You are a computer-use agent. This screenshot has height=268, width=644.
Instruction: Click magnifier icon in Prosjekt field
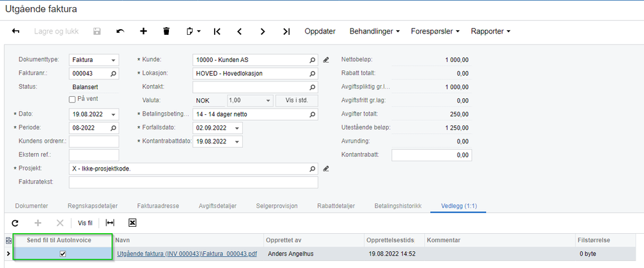tap(313, 169)
